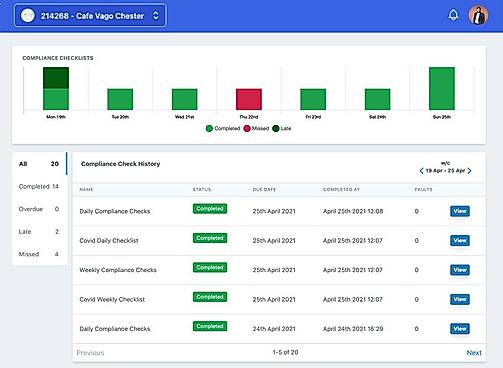Toggle the Late legend marker

coord(276,128)
